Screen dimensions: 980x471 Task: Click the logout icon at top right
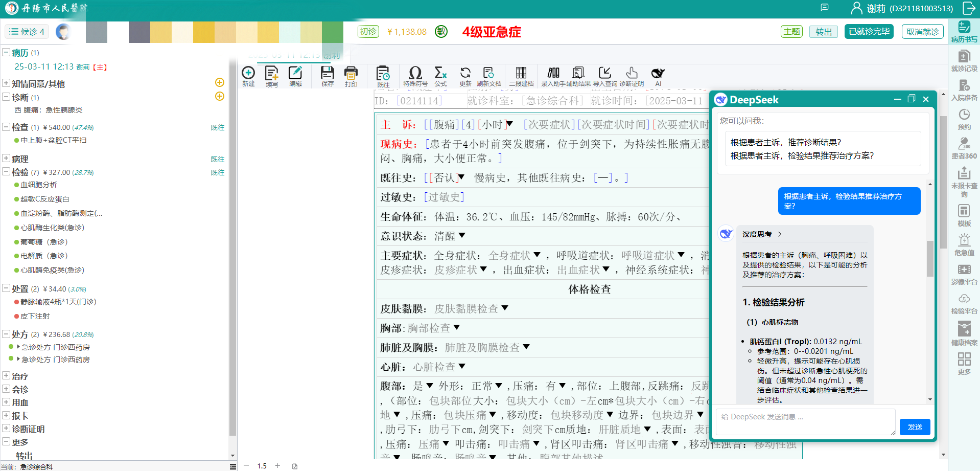(x=969, y=8)
